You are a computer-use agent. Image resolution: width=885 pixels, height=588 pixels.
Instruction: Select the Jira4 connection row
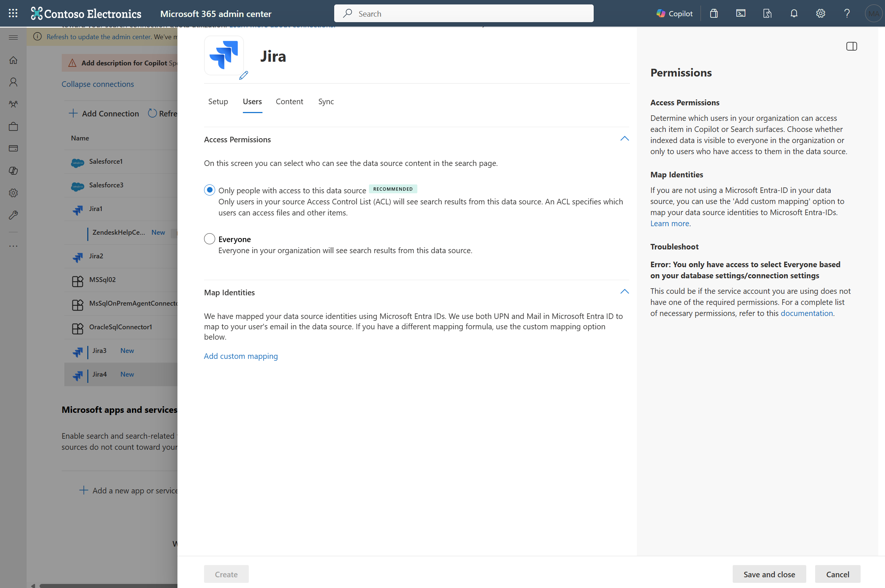click(121, 374)
